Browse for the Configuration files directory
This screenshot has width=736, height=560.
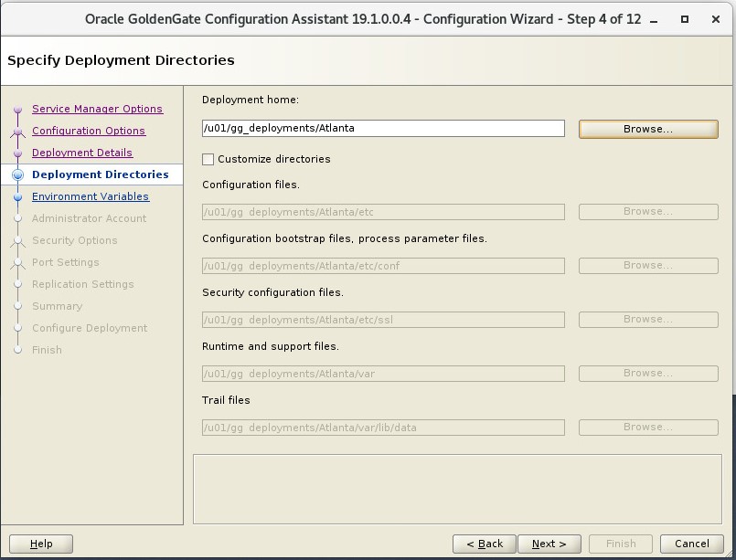648,212
